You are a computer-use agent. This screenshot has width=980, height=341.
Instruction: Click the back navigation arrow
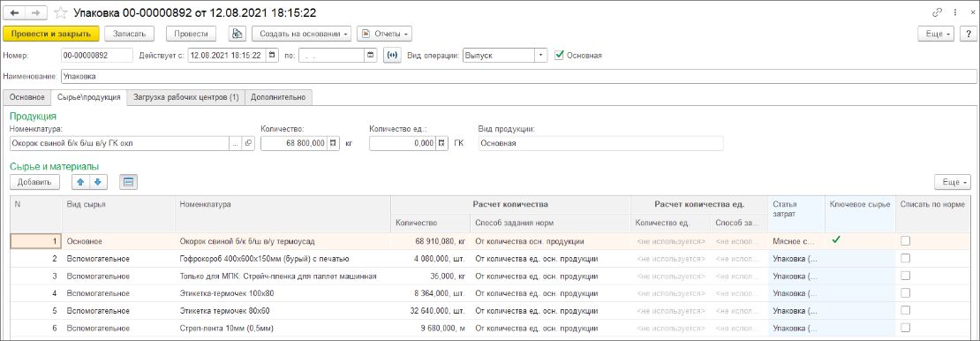coord(14,11)
